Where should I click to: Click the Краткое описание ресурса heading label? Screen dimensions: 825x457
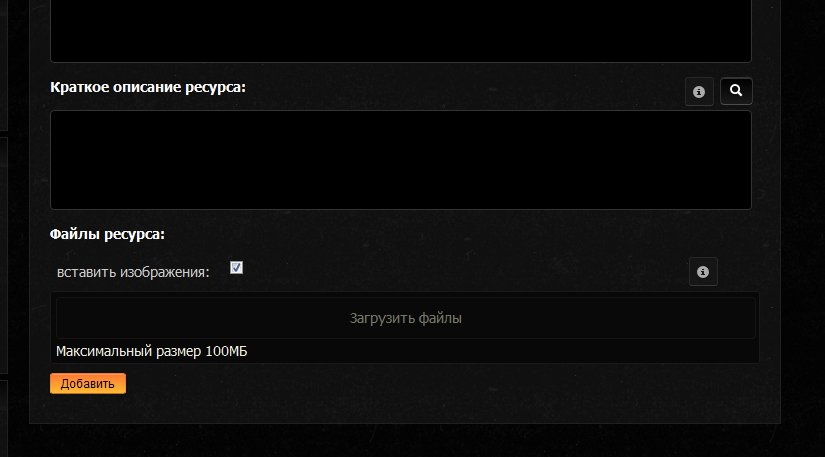point(148,87)
